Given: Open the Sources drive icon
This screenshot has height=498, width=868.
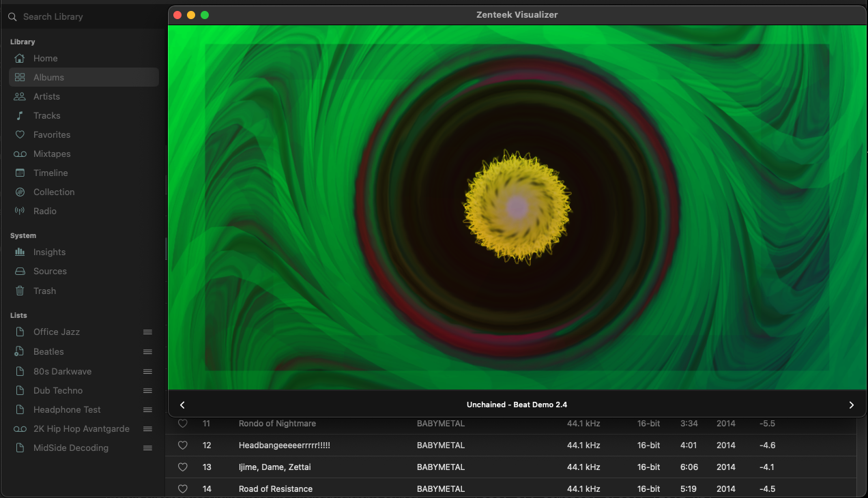Looking at the screenshot, I should tap(20, 272).
